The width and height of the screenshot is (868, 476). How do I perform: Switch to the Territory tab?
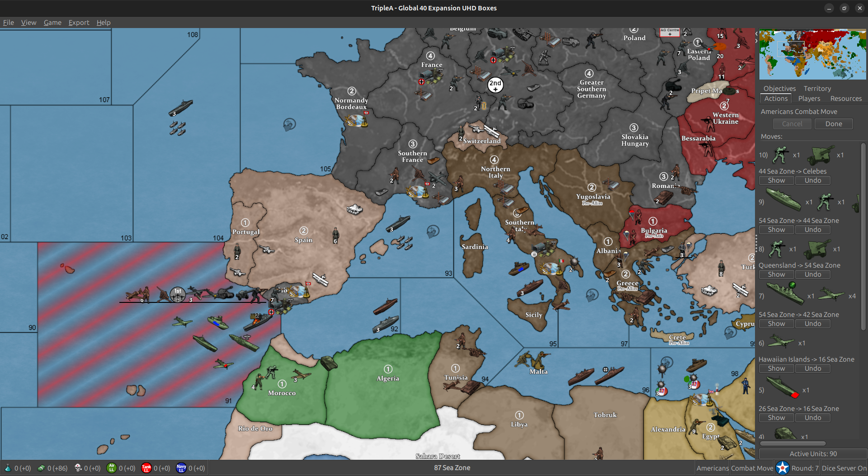pos(817,88)
